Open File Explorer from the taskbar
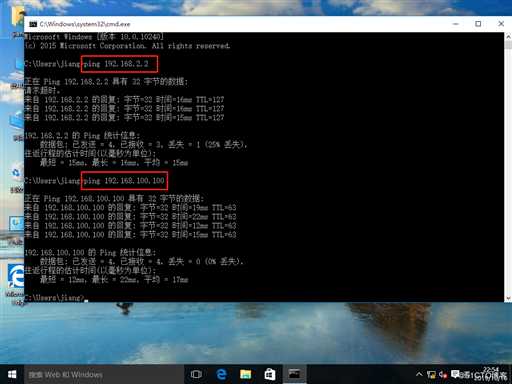The height and width of the screenshot is (384, 512). coord(245,374)
